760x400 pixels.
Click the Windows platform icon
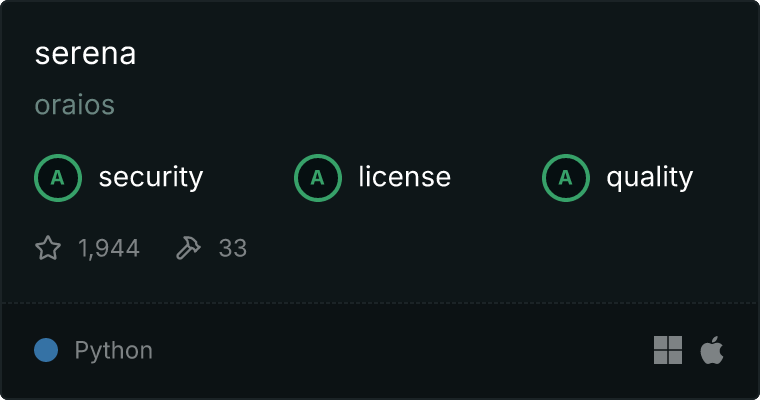[x=668, y=350]
